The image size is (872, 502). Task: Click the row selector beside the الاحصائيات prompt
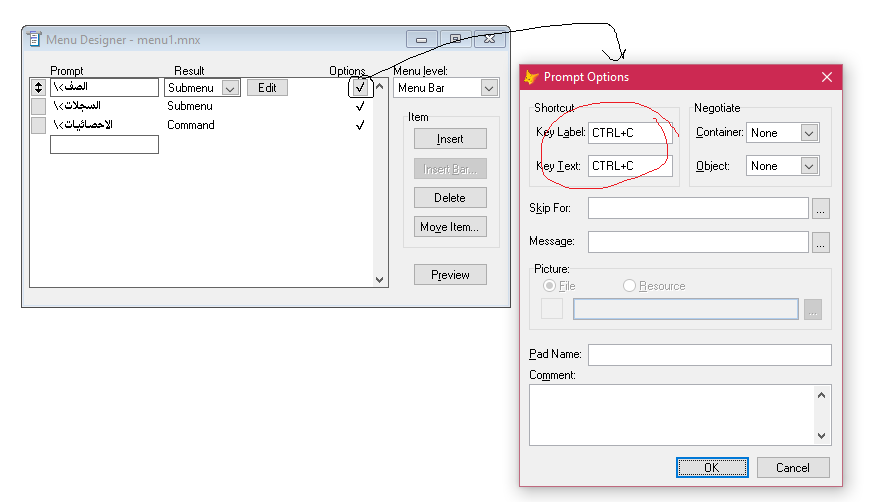[38, 125]
